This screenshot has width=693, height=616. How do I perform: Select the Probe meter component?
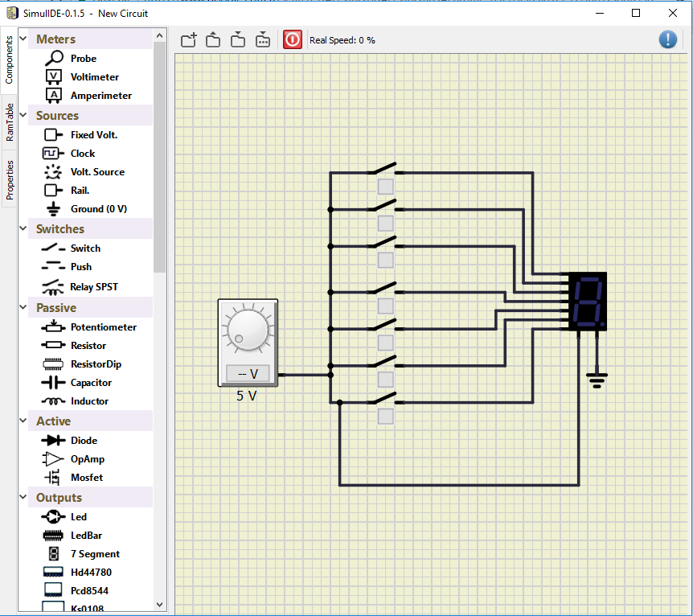(x=84, y=58)
